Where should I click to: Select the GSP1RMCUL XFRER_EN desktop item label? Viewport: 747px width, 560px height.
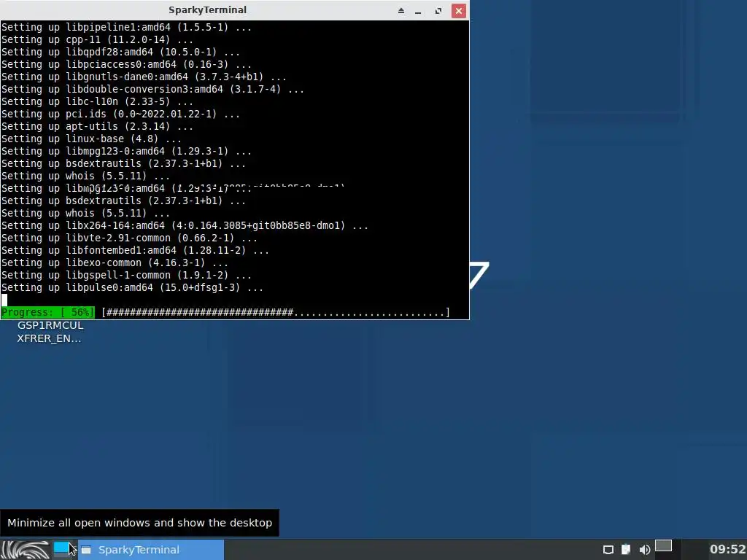50,332
